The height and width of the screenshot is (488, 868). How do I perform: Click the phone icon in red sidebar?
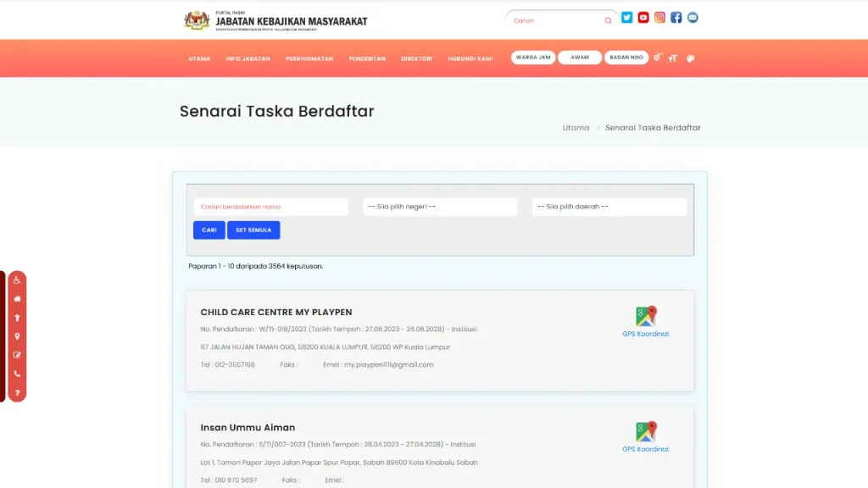(x=17, y=374)
